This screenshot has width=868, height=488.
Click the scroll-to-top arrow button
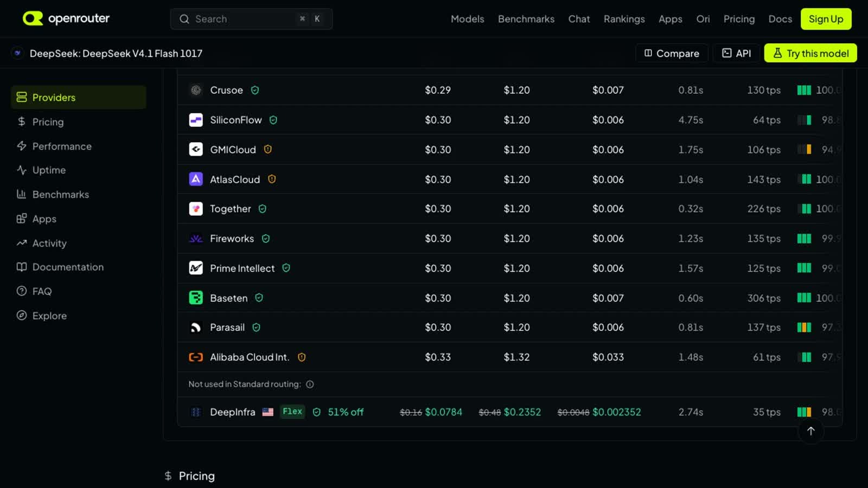click(810, 431)
